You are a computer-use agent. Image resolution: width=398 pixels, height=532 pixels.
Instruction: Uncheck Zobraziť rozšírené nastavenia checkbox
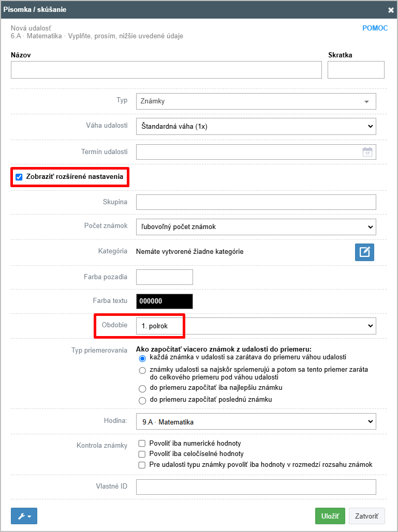tap(19, 177)
